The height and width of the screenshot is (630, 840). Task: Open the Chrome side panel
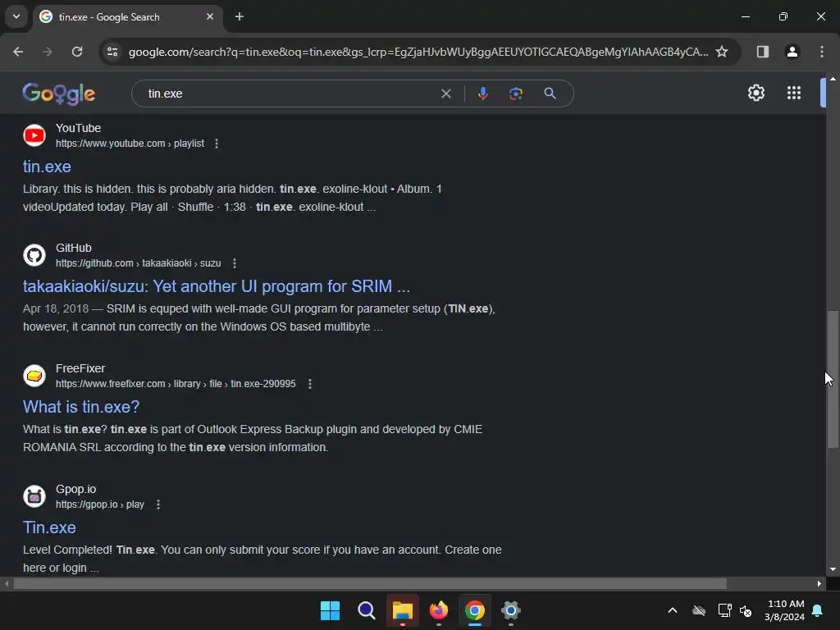coord(762,52)
